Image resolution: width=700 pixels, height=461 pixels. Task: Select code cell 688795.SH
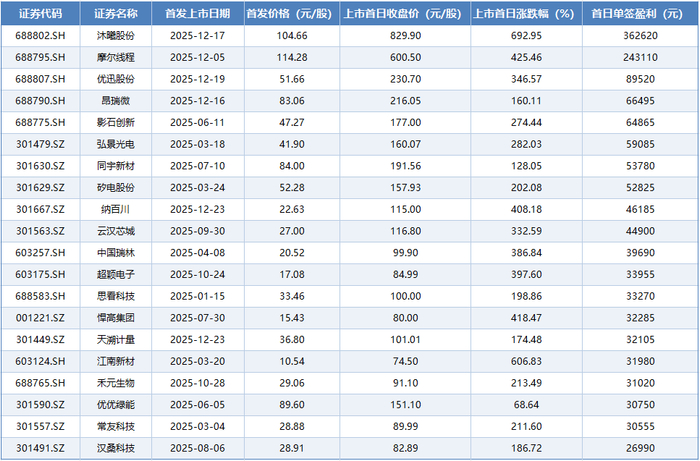(41, 58)
